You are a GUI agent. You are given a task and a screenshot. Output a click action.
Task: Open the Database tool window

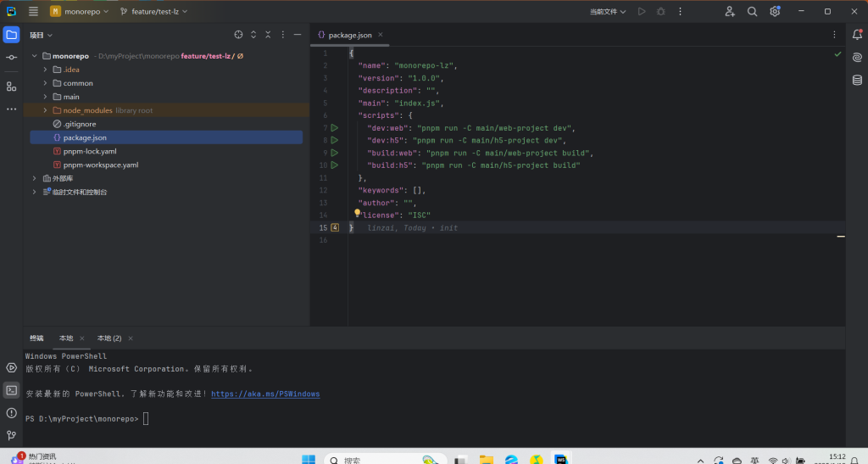pos(857,81)
